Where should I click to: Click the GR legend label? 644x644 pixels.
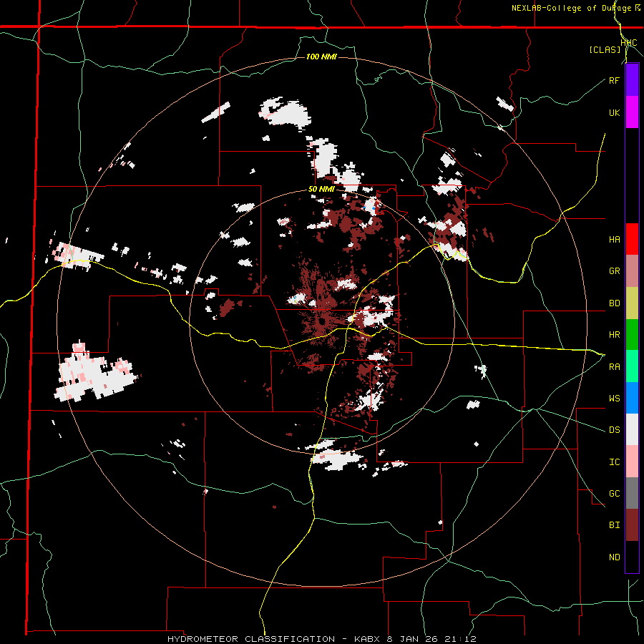(x=614, y=271)
